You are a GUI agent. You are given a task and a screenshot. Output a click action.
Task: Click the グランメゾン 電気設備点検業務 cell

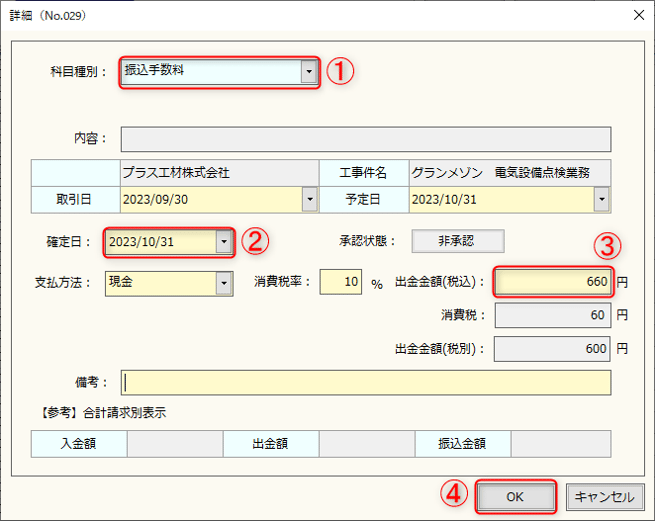510,173
